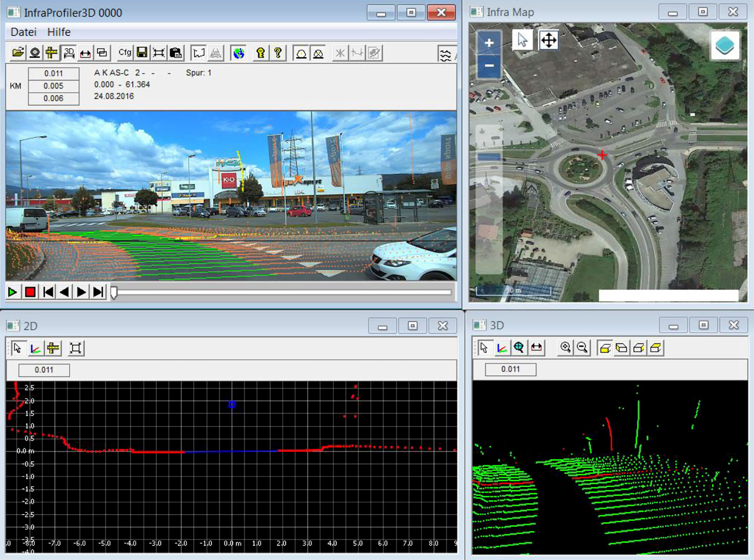
Task: Click the yellow question mark help icon
Action: pos(278,53)
